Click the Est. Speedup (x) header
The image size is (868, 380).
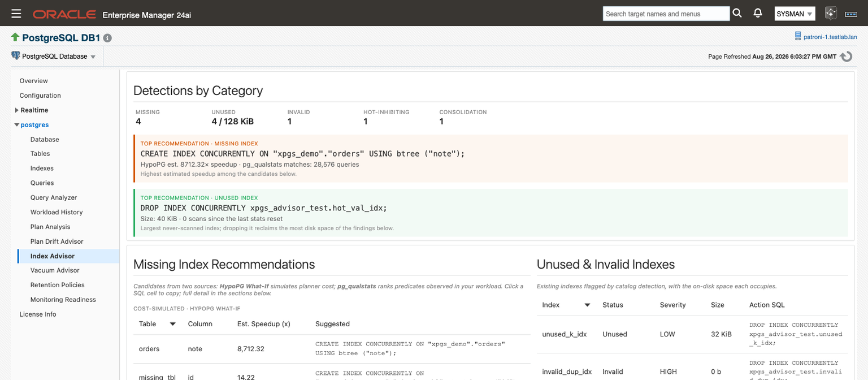[263, 324]
